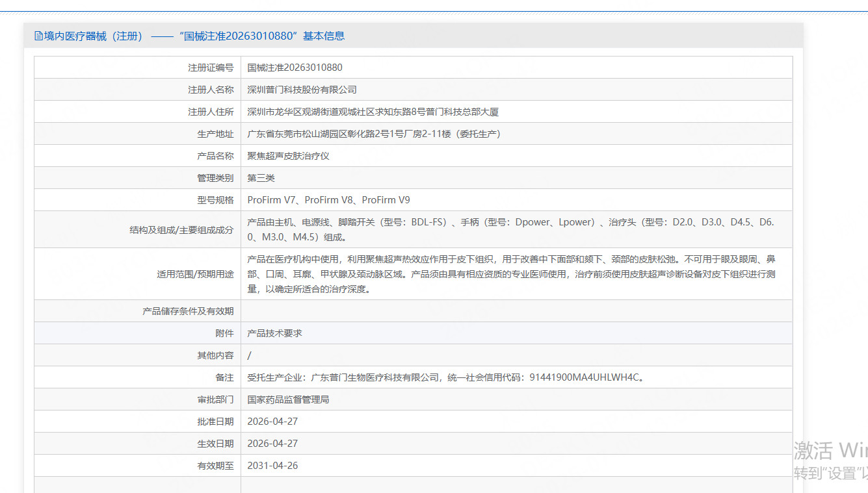Select registration number 国械注准20263010880 value
The height and width of the screenshot is (493, 868).
pyautogui.click(x=295, y=68)
